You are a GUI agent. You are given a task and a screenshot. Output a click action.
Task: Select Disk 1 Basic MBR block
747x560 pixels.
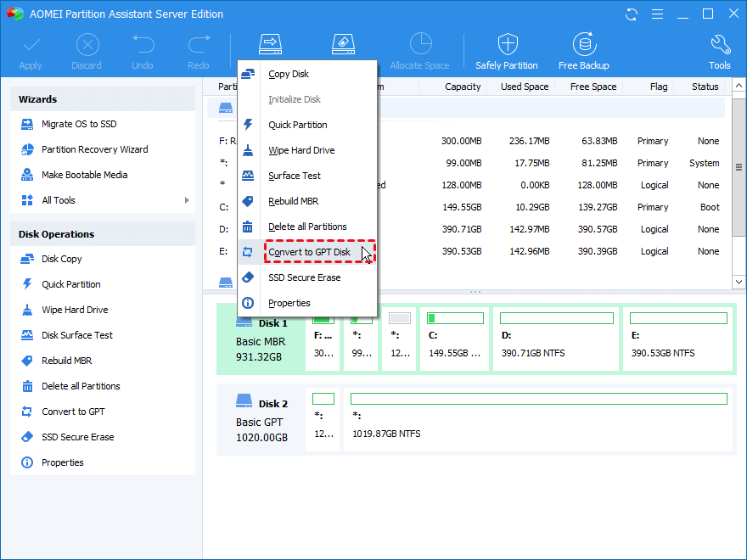tap(260, 340)
